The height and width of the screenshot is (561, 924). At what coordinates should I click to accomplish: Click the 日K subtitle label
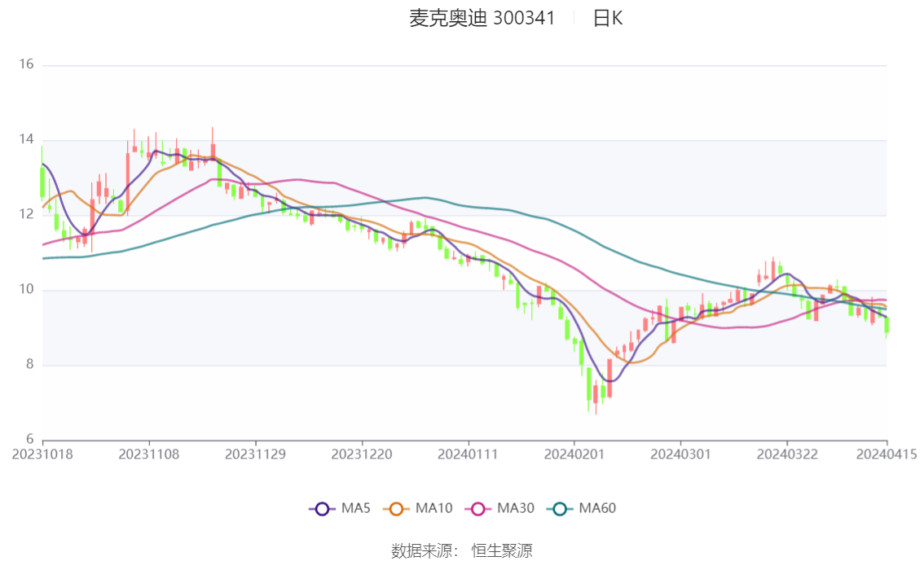[x=608, y=18]
